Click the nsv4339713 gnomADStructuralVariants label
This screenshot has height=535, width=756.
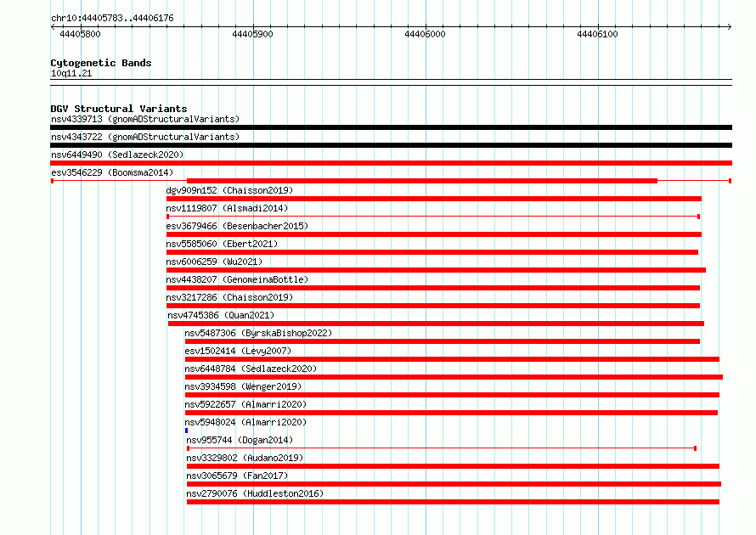pos(145,119)
